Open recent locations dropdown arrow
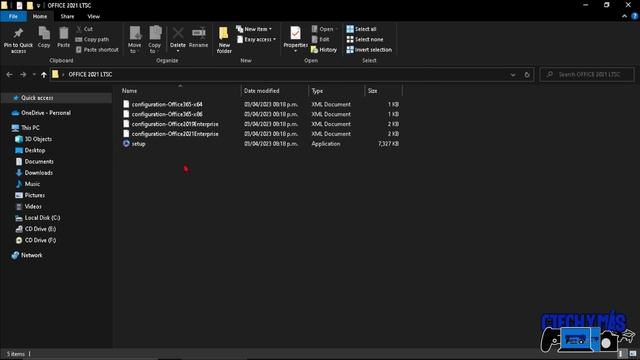The width and height of the screenshot is (640, 360). point(34,75)
